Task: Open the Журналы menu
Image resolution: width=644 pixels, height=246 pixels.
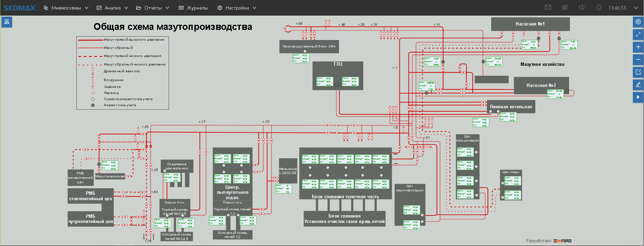Action: (193, 8)
